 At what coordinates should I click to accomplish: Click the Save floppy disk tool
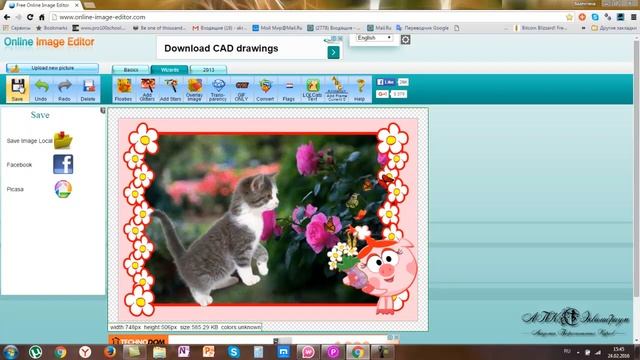[x=18, y=89]
